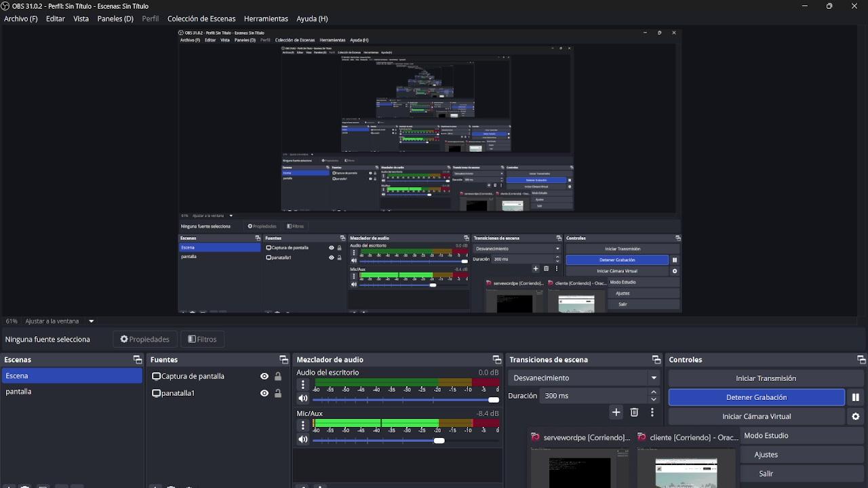Open the Colección de Escenas menu
The image size is (868, 488).
(201, 19)
